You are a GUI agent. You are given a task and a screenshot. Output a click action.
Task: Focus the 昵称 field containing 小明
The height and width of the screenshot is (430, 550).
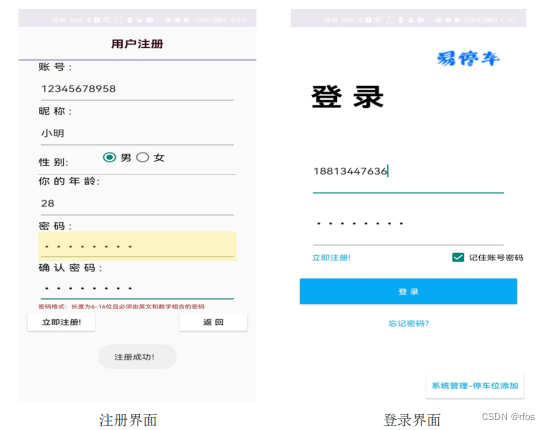click(137, 133)
